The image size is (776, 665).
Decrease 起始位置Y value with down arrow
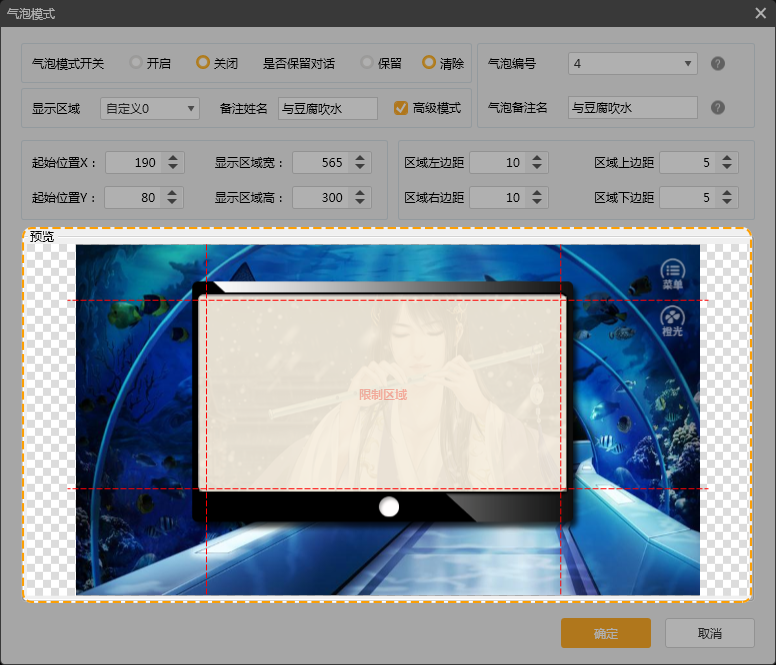click(173, 203)
